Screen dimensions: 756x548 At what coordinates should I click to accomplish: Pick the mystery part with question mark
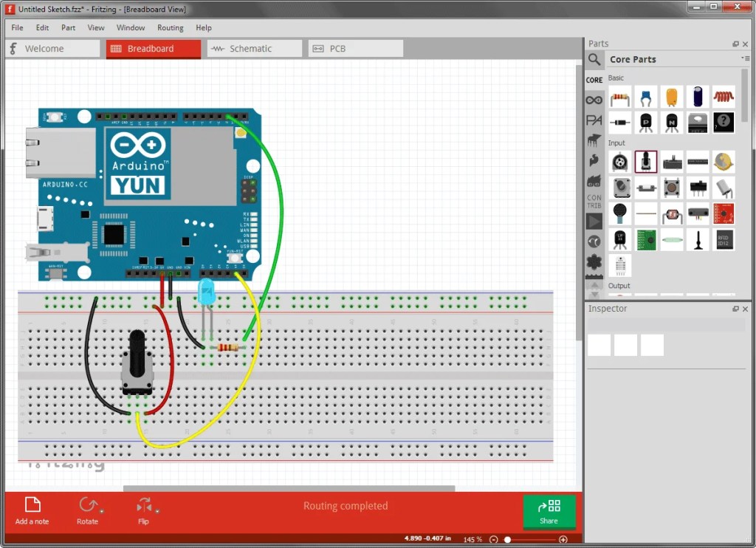coord(722,122)
